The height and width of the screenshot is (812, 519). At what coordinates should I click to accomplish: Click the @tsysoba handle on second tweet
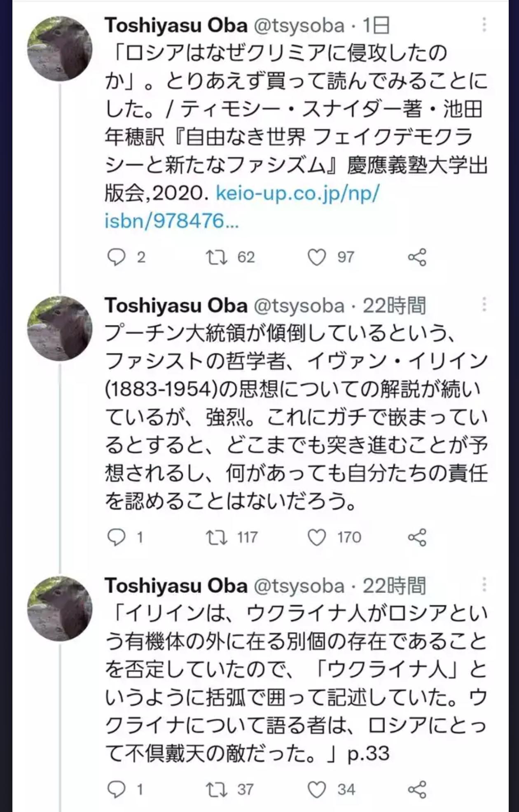(299, 306)
